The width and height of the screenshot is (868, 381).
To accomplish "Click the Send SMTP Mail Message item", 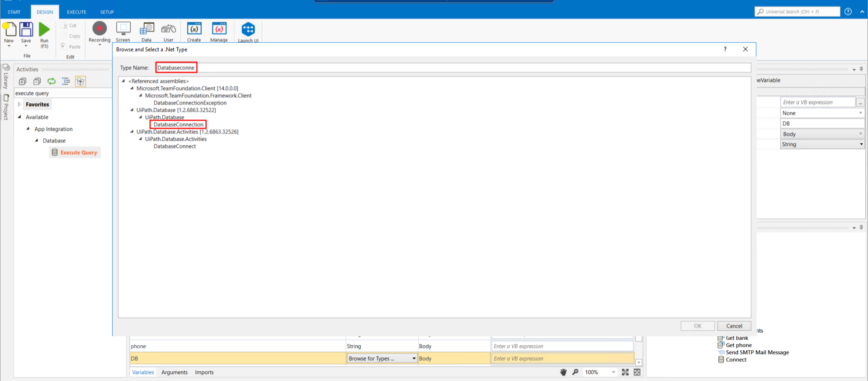I will (x=754, y=352).
